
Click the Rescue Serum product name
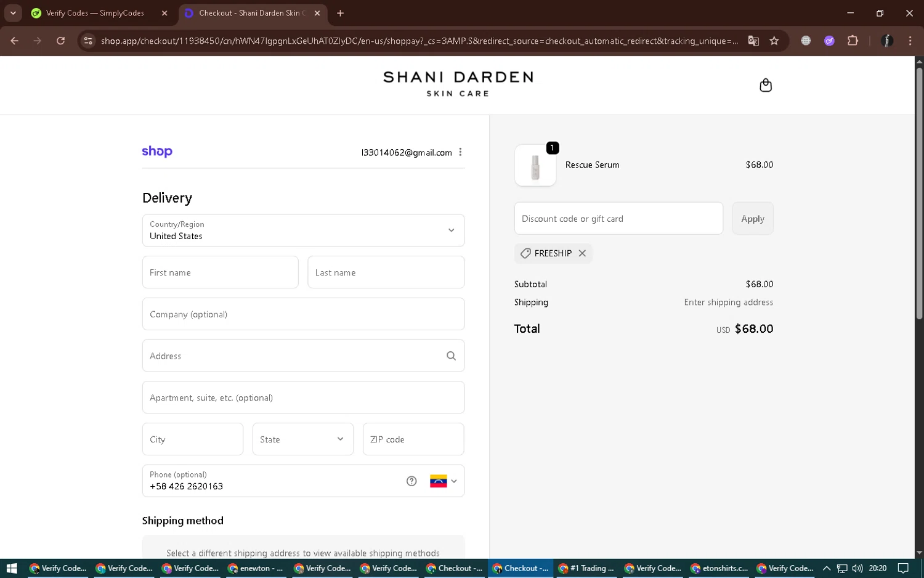pyautogui.click(x=593, y=165)
